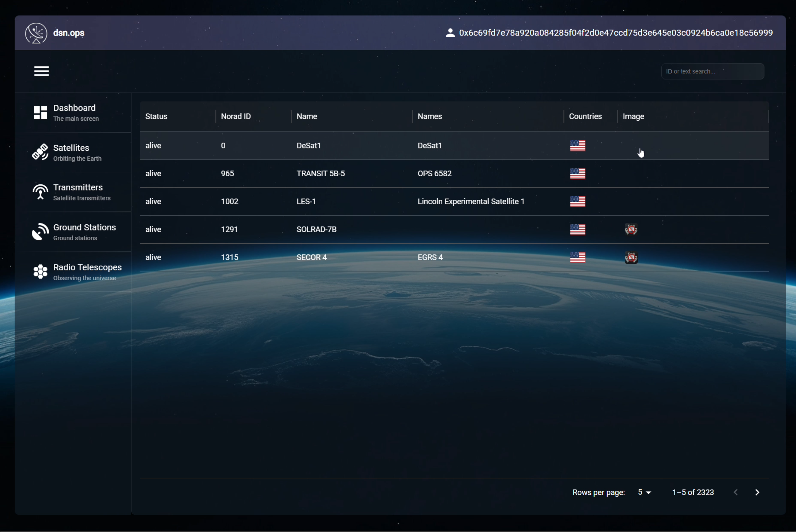Click the Image column header
Viewport: 796px width, 532px height.
click(x=633, y=116)
